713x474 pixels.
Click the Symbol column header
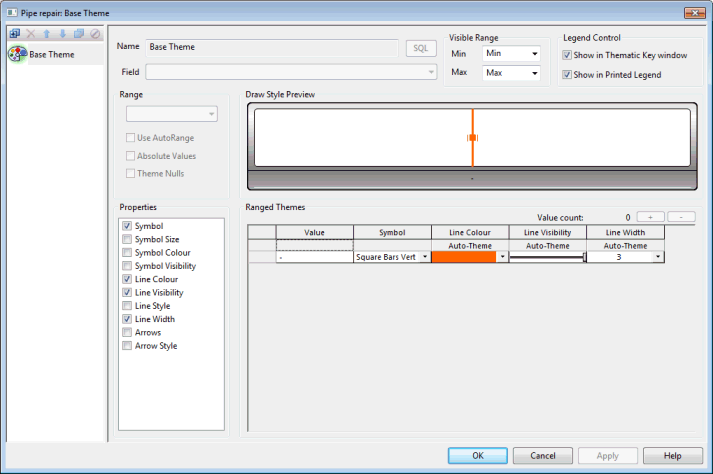tap(392, 232)
